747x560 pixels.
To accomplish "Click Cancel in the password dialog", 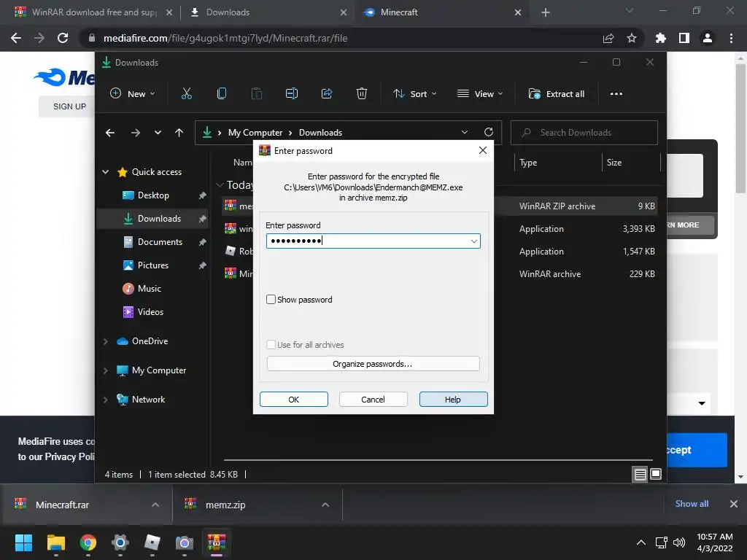I will (x=373, y=400).
